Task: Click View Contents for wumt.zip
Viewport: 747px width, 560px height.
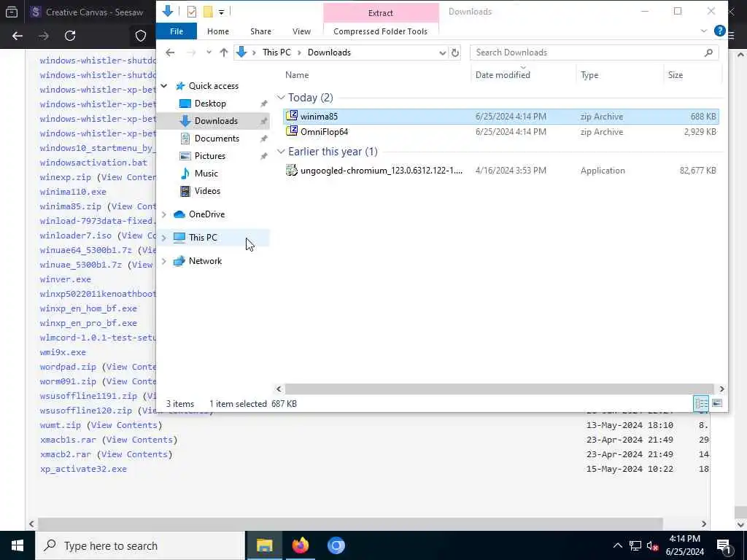Action: coord(124,425)
